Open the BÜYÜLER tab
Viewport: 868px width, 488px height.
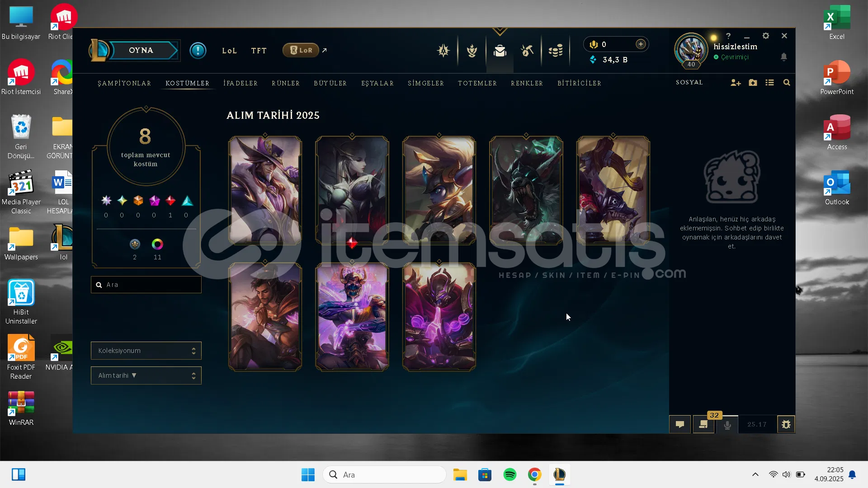(330, 83)
